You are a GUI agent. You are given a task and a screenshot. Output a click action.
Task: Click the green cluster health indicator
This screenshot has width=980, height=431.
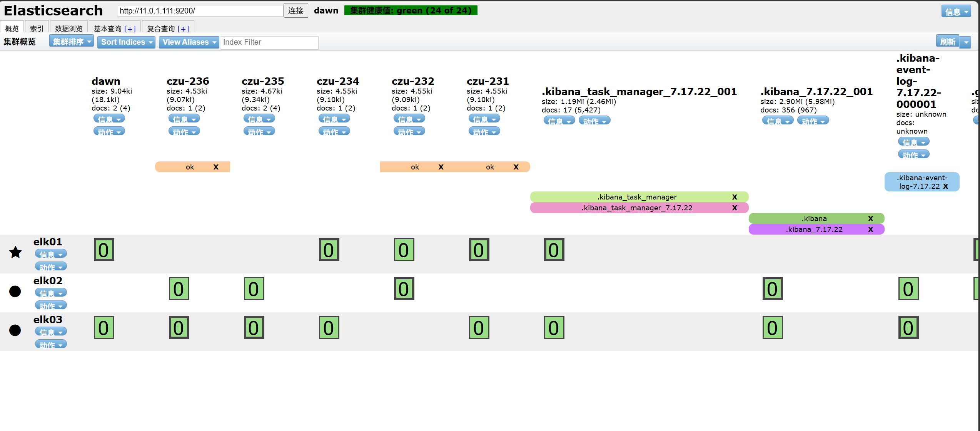pyautogui.click(x=411, y=10)
